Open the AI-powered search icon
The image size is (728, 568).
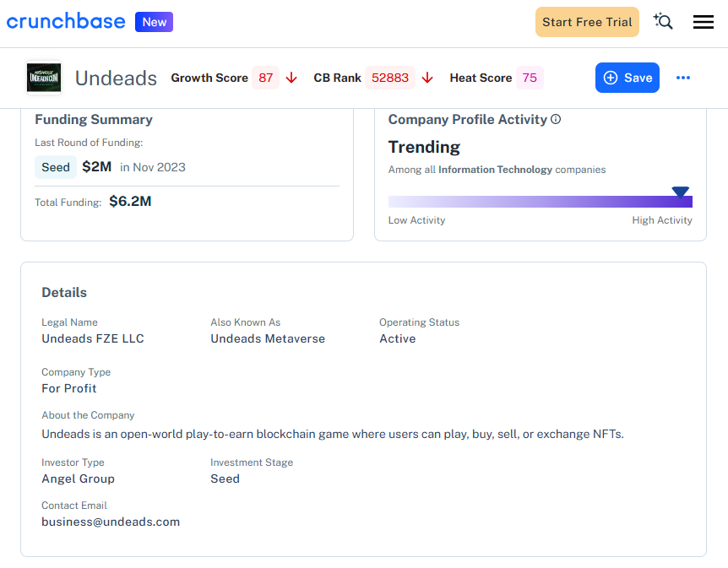click(x=663, y=21)
